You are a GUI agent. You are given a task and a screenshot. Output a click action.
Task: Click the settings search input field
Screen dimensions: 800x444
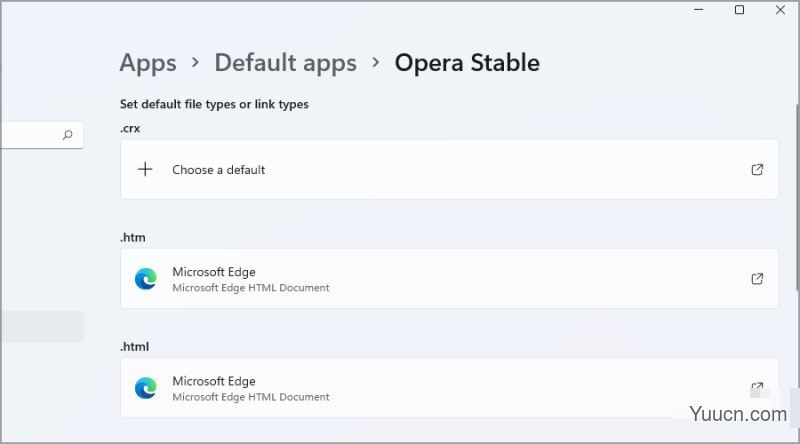41,135
